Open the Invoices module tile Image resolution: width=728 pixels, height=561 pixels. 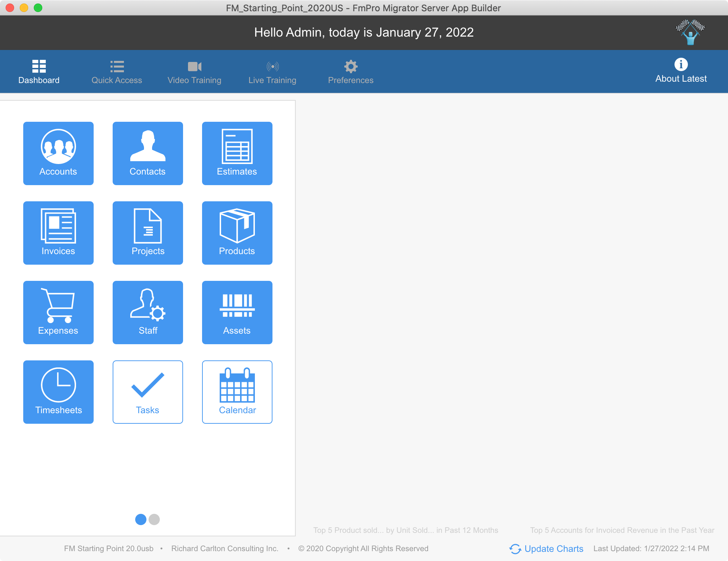(x=58, y=233)
